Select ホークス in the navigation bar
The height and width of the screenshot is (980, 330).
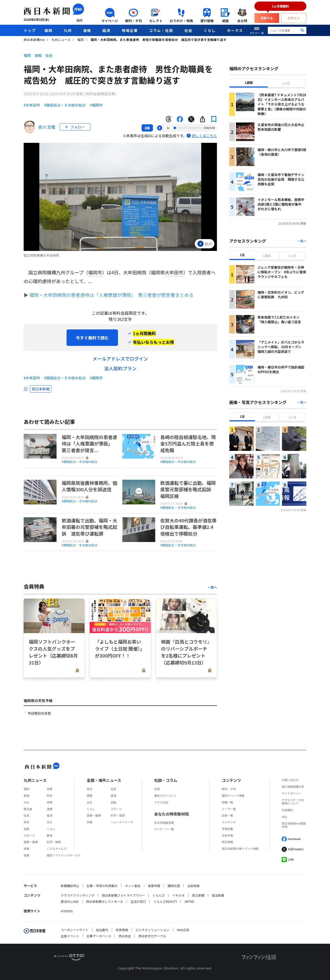point(235,30)
